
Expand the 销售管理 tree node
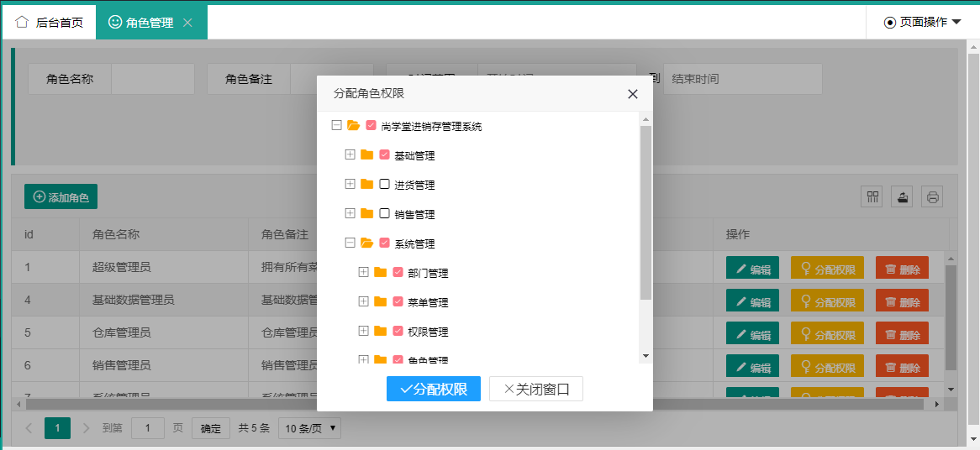point(350,213)
